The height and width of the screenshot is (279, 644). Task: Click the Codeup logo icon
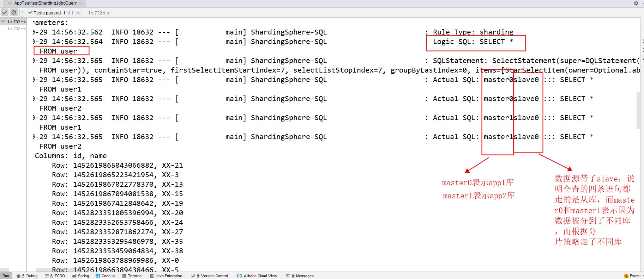point(98,276)
